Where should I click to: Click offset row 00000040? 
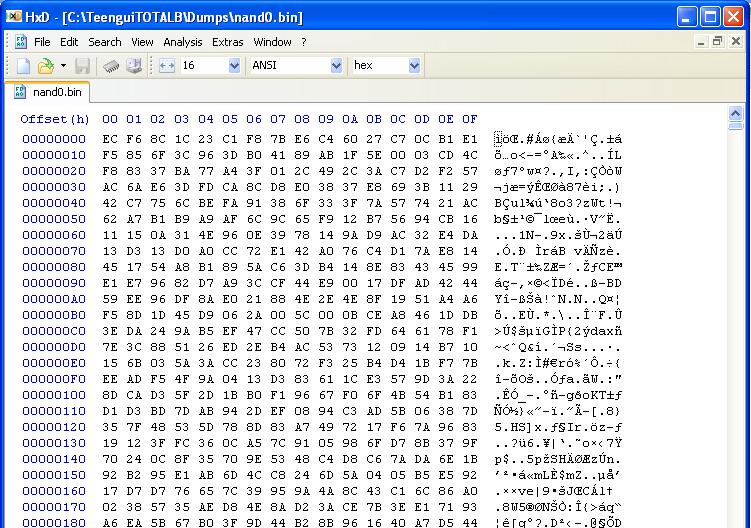pos(54,203)
